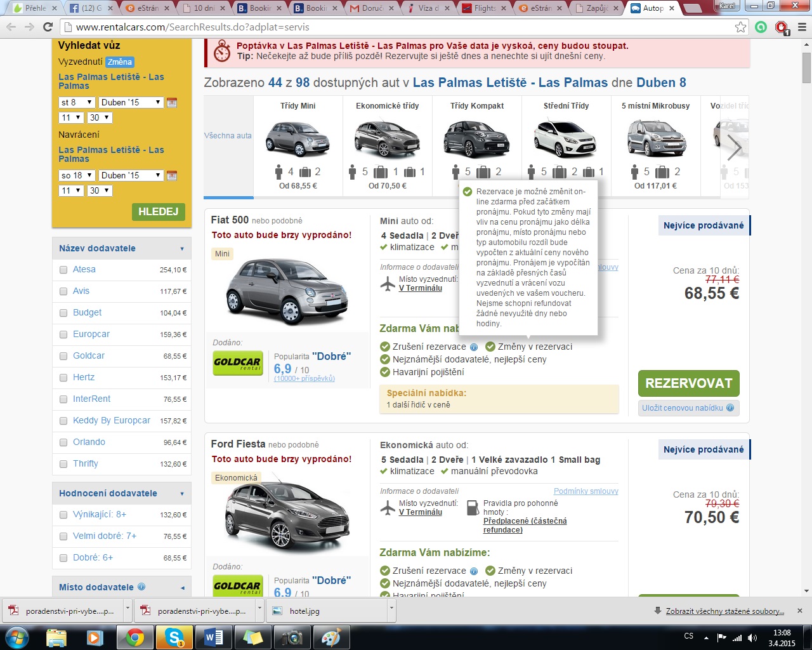Check the InterRent supplier filter
812x650 pixels.
(x=63, y=399)
